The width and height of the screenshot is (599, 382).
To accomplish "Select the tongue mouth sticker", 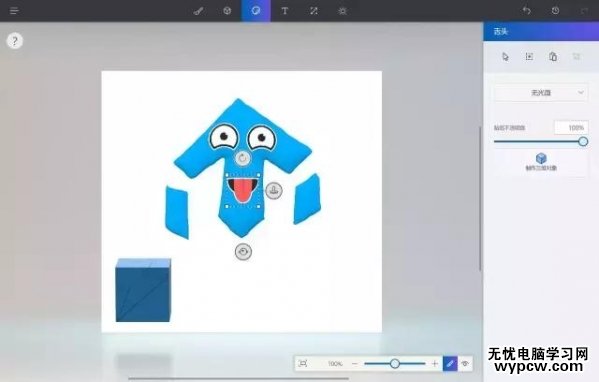I will pyautogui.click(x=243, y=191).
